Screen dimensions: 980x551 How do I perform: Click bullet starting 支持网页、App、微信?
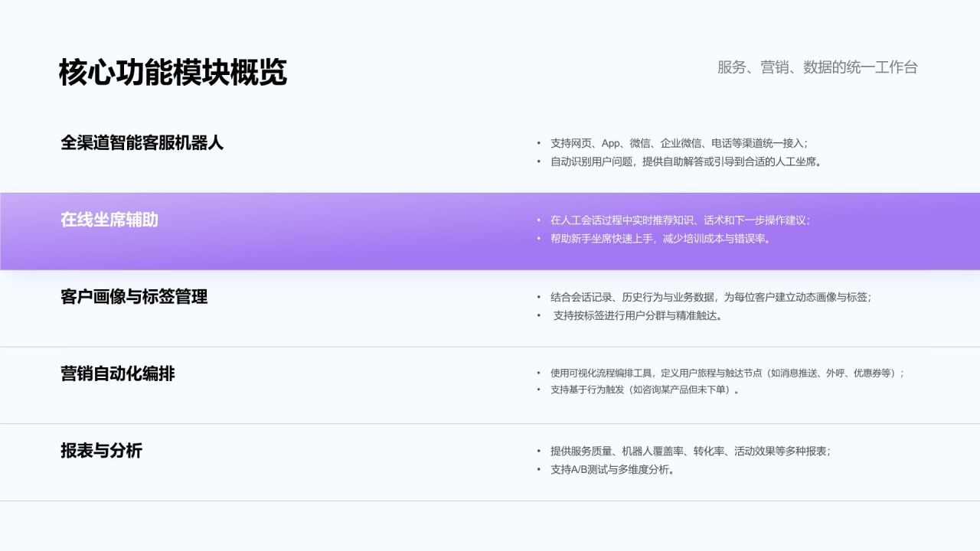coord(679,143)
